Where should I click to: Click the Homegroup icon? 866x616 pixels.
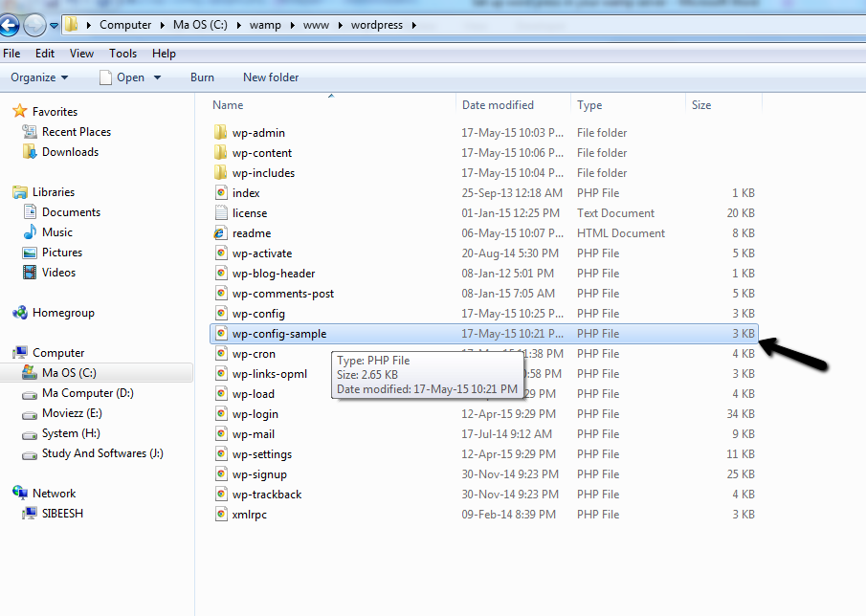(x=20, y=313)
